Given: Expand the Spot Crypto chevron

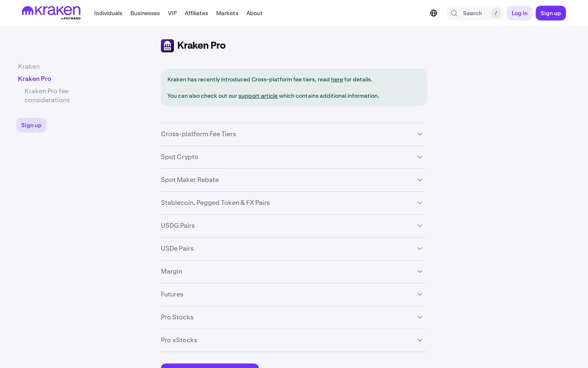Looking at the screenshot, I should [420, 157].
